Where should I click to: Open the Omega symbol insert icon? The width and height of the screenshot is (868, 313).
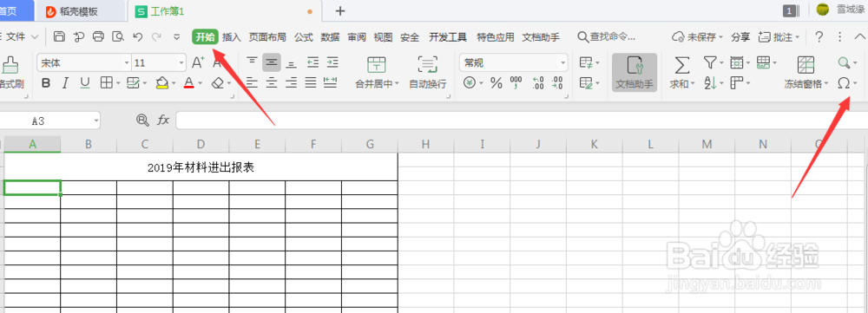coord(844,83)
